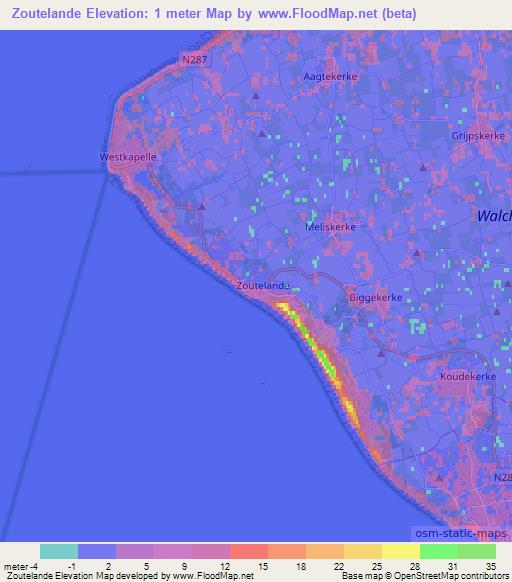Select the yellow 25 to 28 meter legend swatch

click(401, 552)
